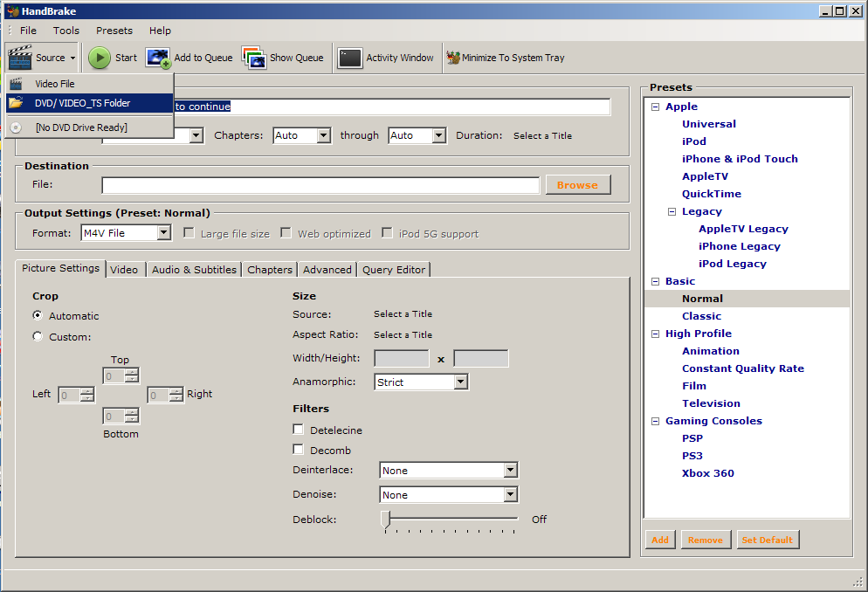This screenshot has height=592, width=868.
Task: Select the Constant Quality Rate preset
Action: (x=743, y=368)
